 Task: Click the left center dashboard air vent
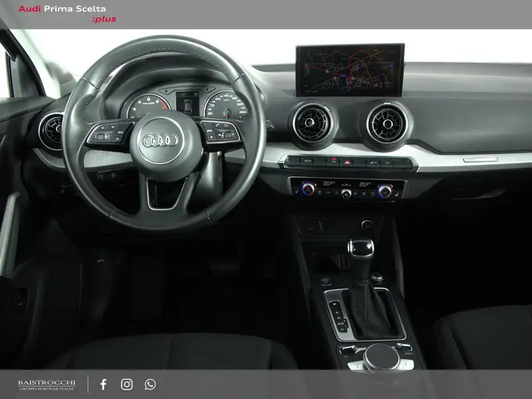tap(313, 123)
